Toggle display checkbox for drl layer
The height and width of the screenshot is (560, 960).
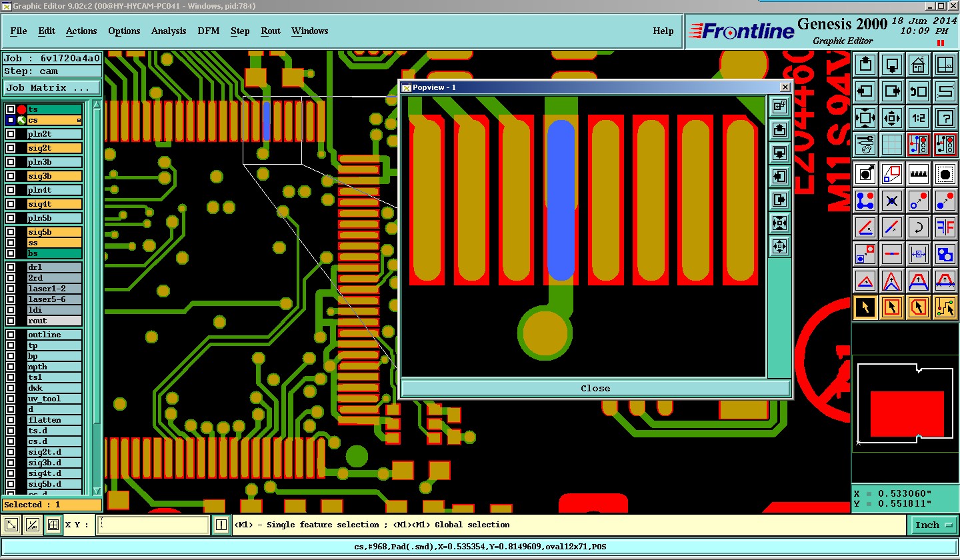click(11, 267)
